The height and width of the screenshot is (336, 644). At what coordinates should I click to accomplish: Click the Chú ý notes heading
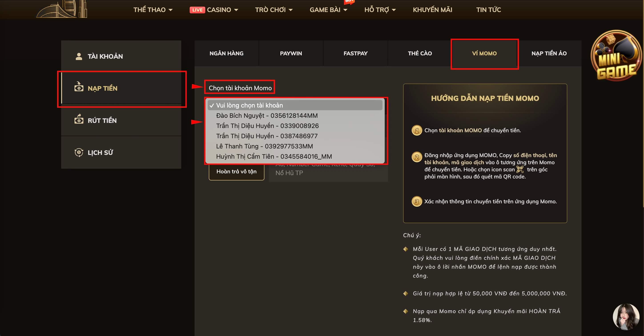tap(412, 235)
